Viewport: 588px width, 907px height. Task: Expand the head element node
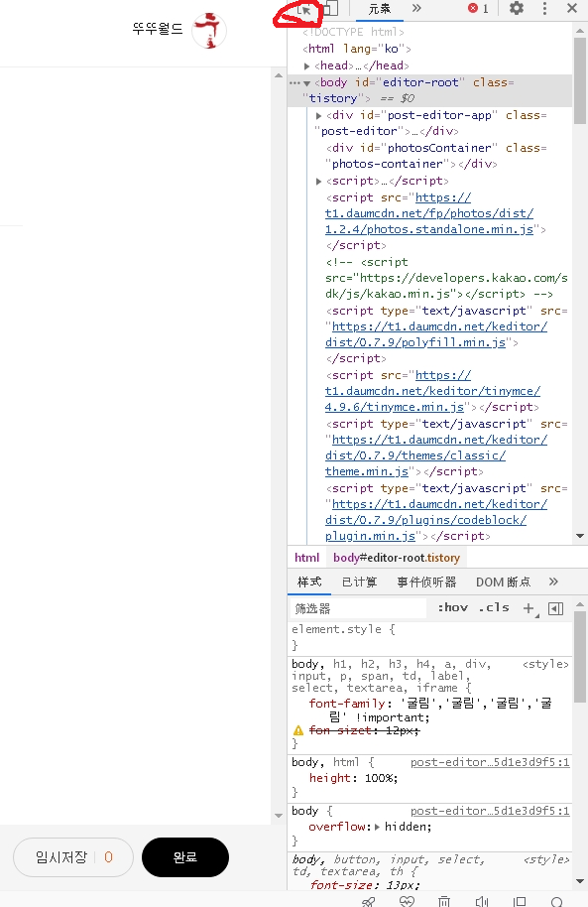[307, 65]
